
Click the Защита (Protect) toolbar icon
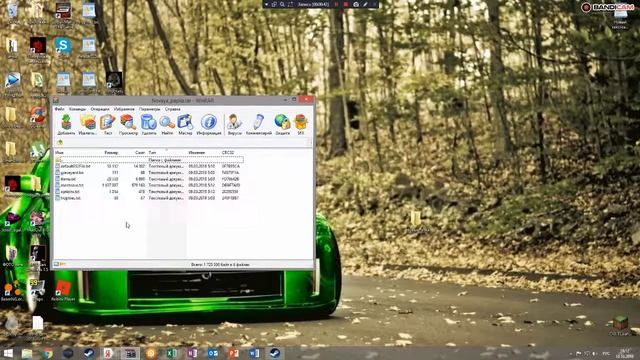282,124
